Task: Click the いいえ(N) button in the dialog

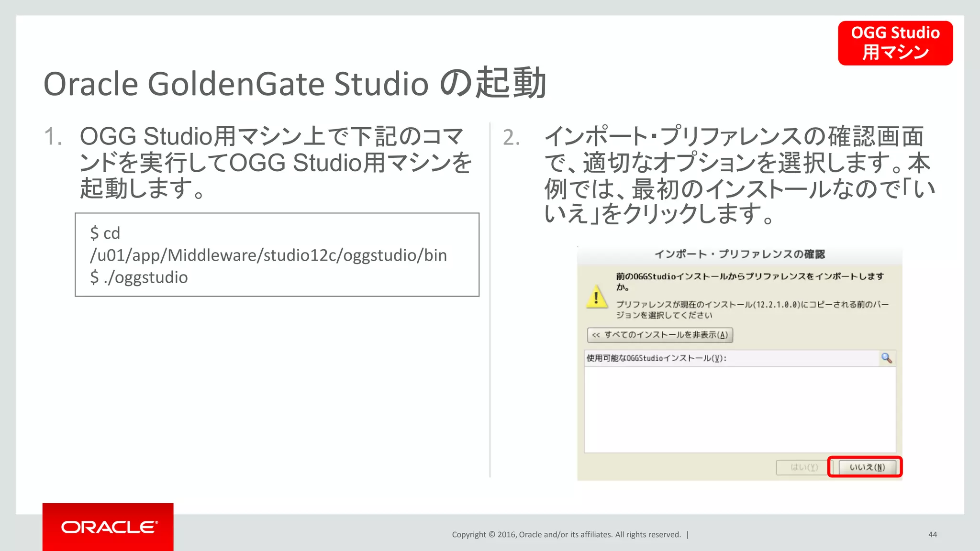Action: (867, 467)
